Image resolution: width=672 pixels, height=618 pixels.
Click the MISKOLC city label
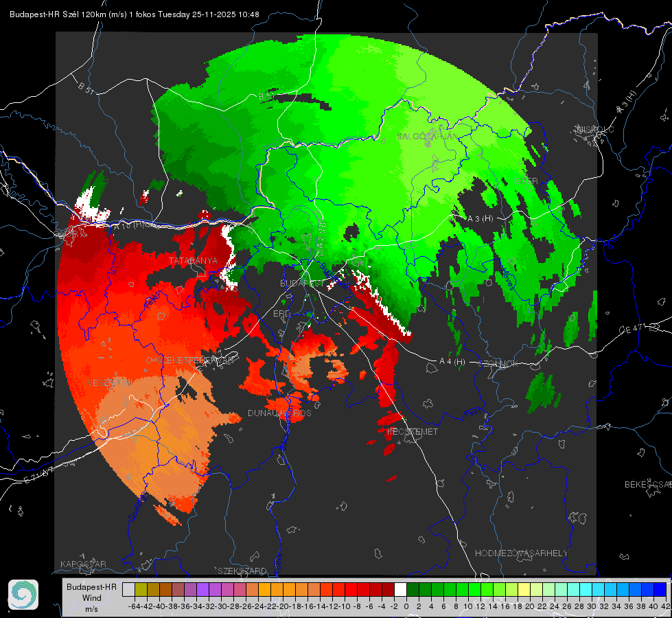click(x=595, y=130)
